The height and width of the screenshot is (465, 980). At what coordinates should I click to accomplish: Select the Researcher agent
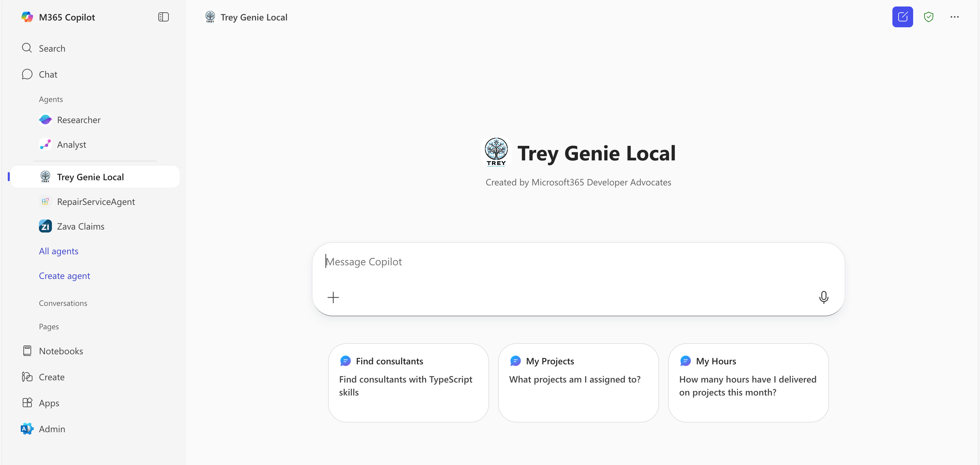tap(79, 119)
